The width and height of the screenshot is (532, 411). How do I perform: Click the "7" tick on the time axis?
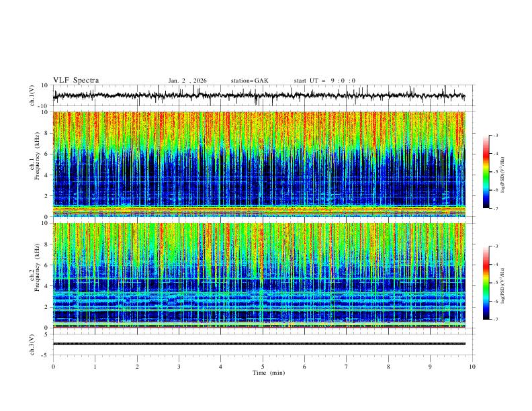[347, 367]
